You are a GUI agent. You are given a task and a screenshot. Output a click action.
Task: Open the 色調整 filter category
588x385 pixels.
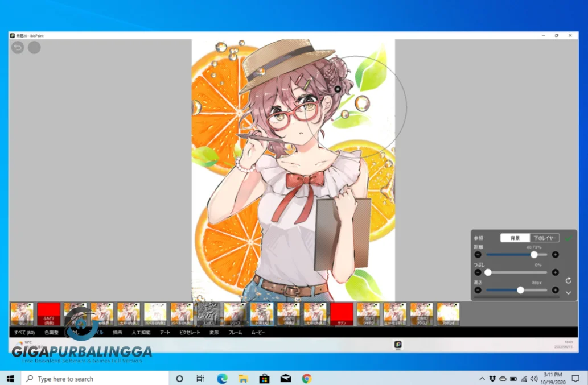(x=51, y=332)
